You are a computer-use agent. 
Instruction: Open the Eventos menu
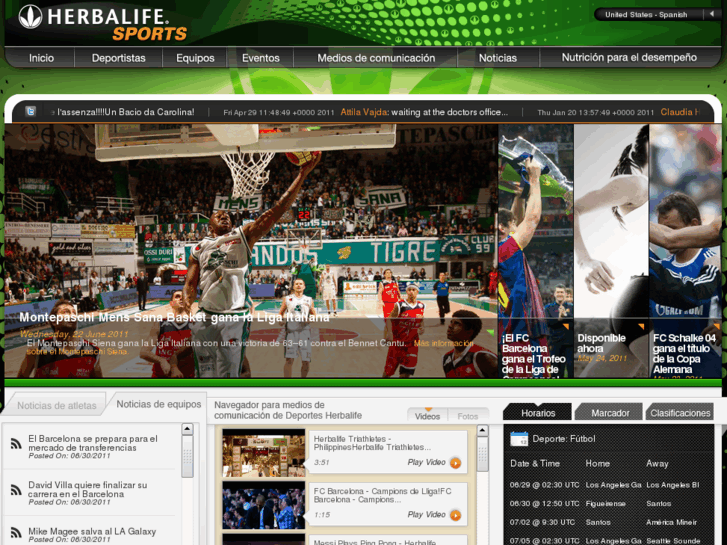tap(261, 58)
